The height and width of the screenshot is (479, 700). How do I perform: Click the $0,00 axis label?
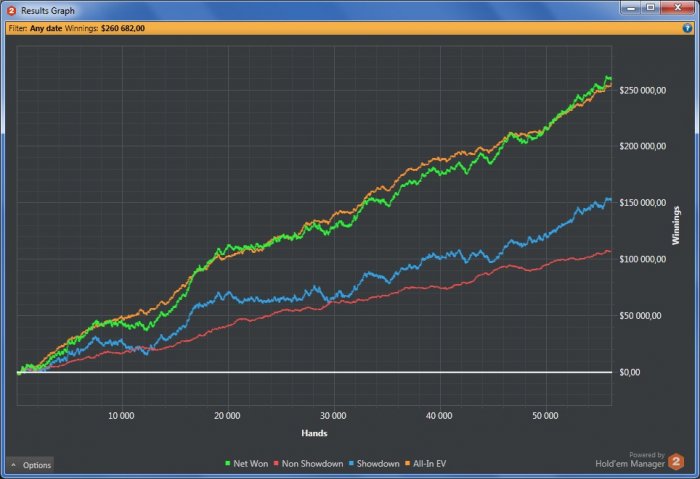629,372
